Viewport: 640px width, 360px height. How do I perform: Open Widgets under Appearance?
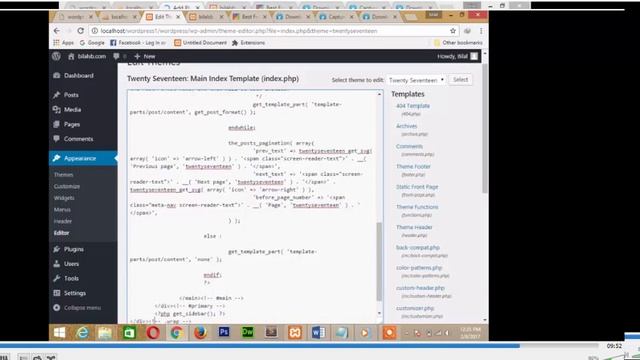(x=64, y=198)
